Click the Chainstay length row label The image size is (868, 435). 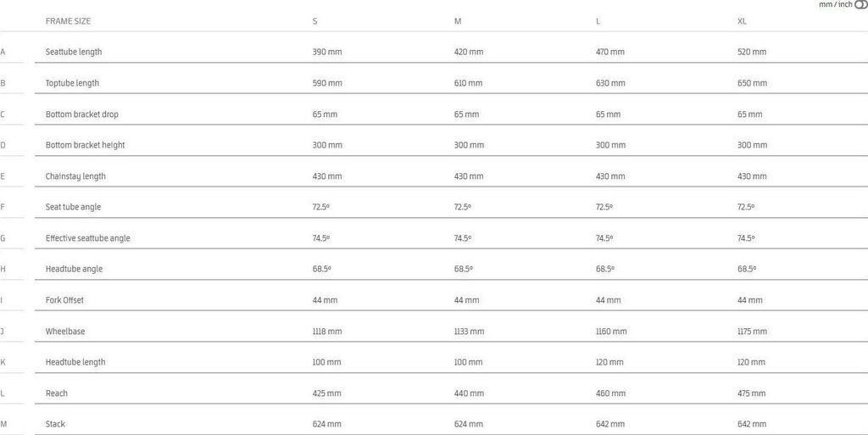pos(75,176)
